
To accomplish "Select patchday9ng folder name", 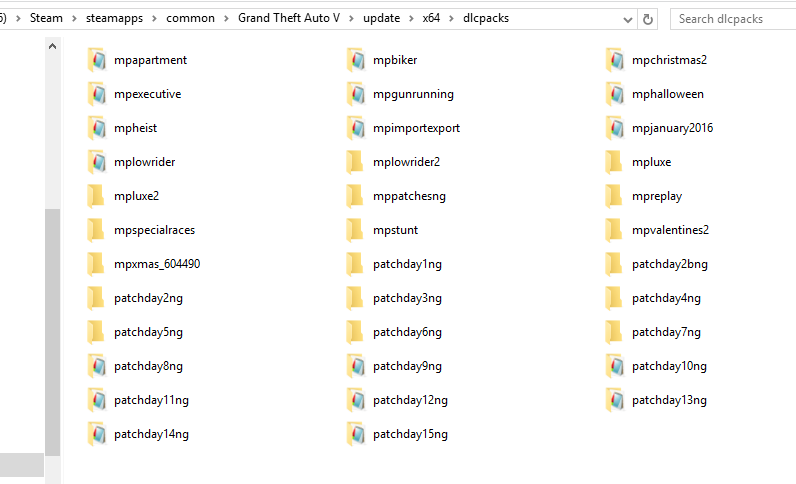I will tap(407, 367).
